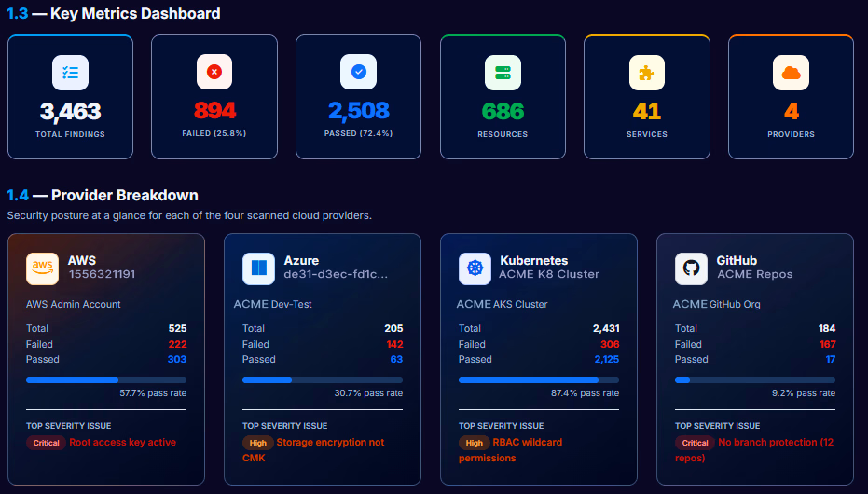Click the 3,463 total findings value

[x=70, y=112]
